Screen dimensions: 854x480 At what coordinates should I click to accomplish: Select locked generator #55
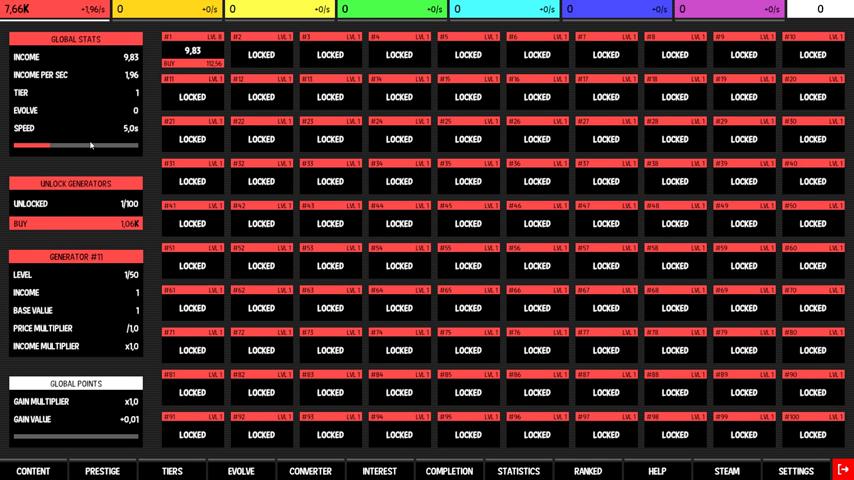(x=468, y=266)
